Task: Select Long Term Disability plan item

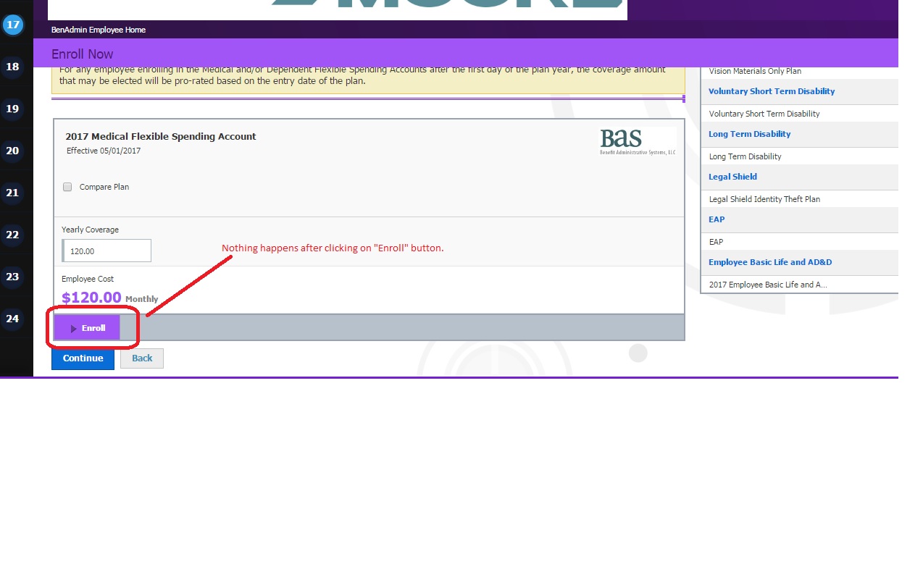Action: coord(745,156)
